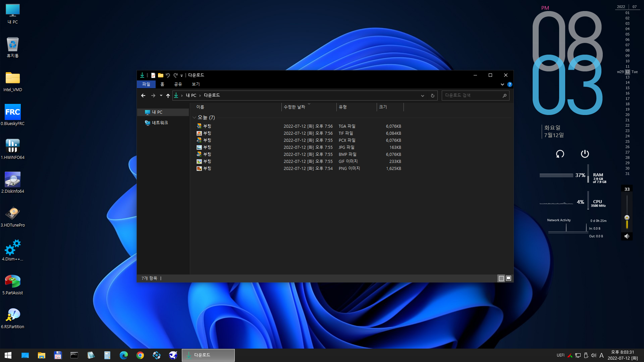Click the search magnifier icon
Image resolution: width=644 pixels, height=362 pixels.
click(504, 96)
